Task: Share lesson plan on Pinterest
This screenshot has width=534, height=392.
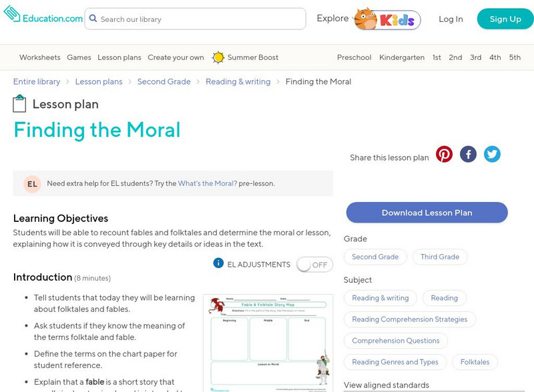Action: point(444,155)
